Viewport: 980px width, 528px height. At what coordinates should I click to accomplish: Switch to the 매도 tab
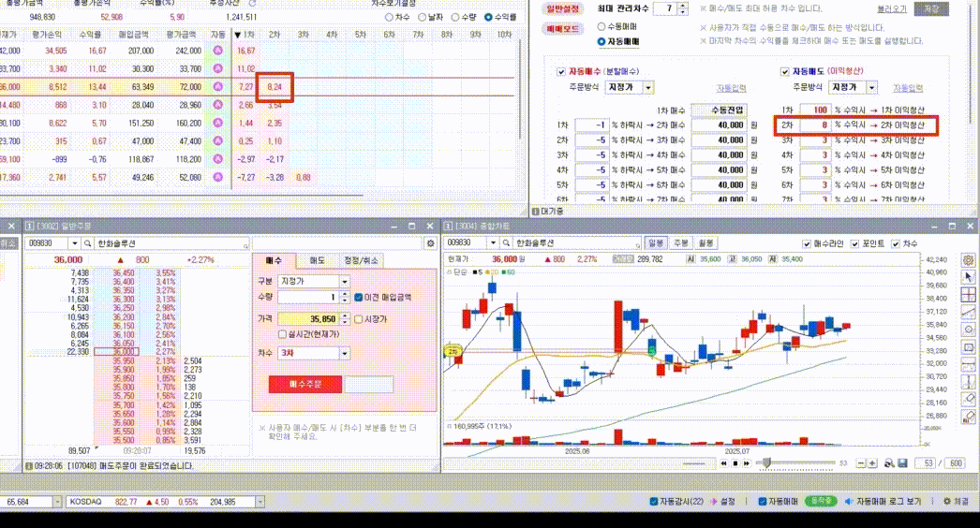(x=318, y=260)
